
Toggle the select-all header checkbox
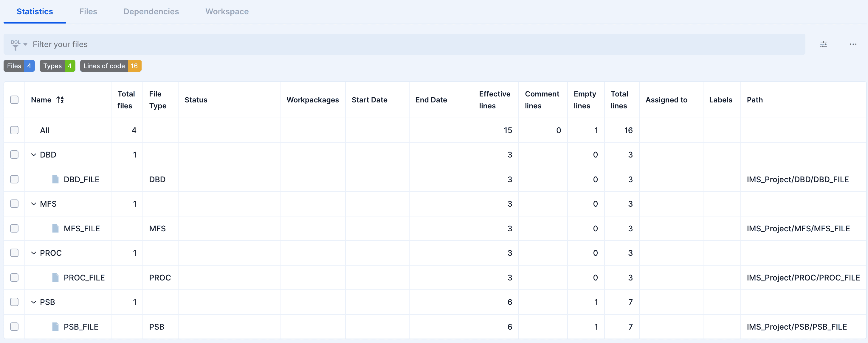tap(14, 100)
